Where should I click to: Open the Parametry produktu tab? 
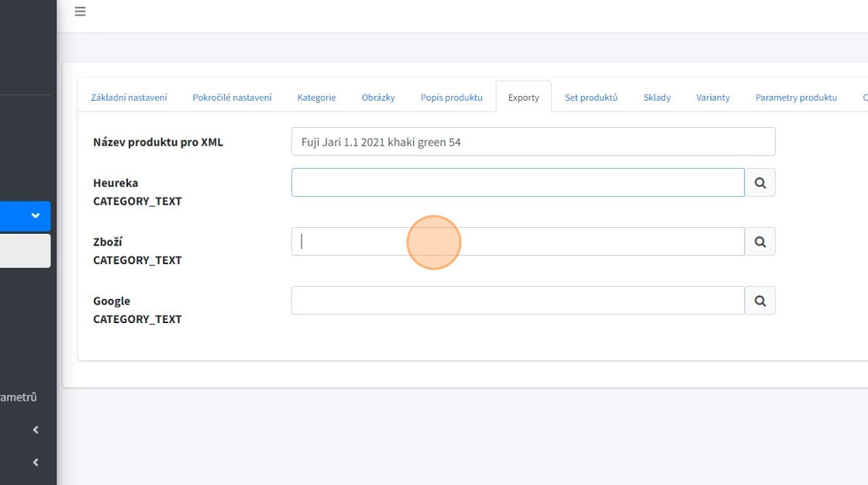[x=796, y=98]
